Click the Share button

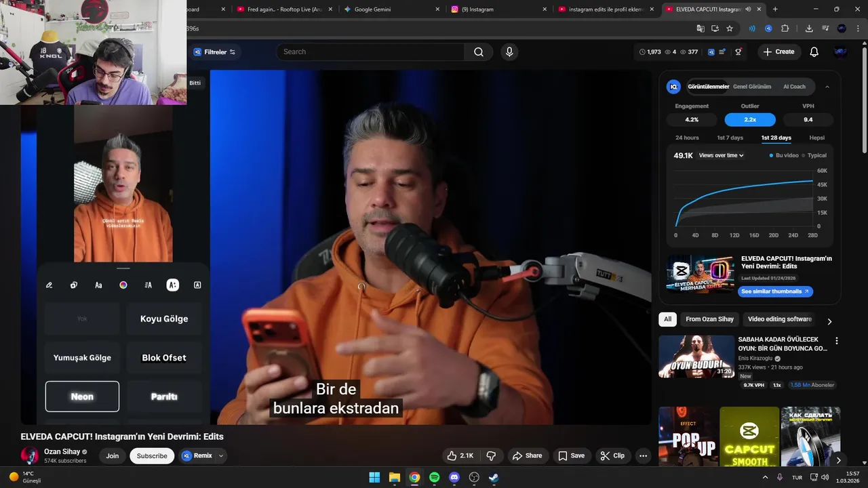[527, 455]
